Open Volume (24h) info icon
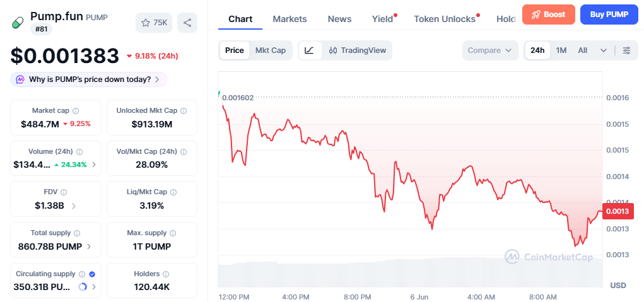This screenshot has width=644, height=302. click(79, 151)
